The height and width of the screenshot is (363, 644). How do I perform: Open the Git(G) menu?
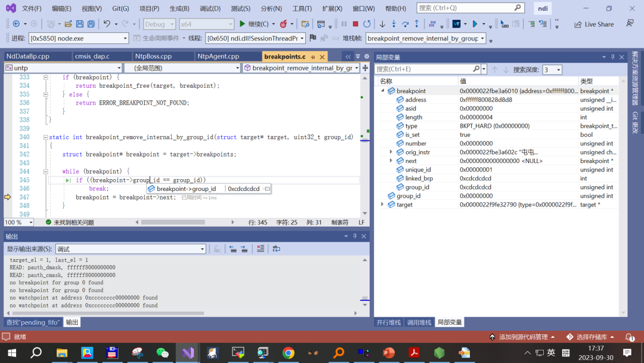coord(120,8)
